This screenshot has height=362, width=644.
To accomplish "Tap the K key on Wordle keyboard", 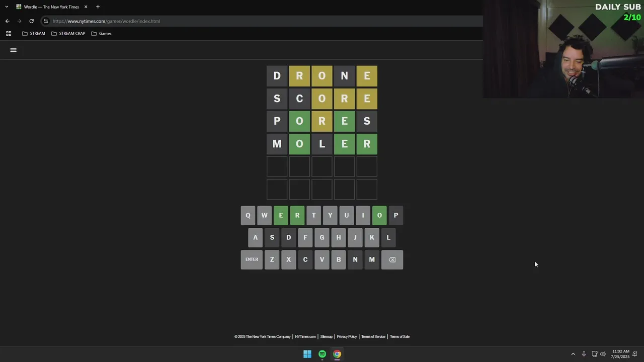I will (x=372, y=237).
